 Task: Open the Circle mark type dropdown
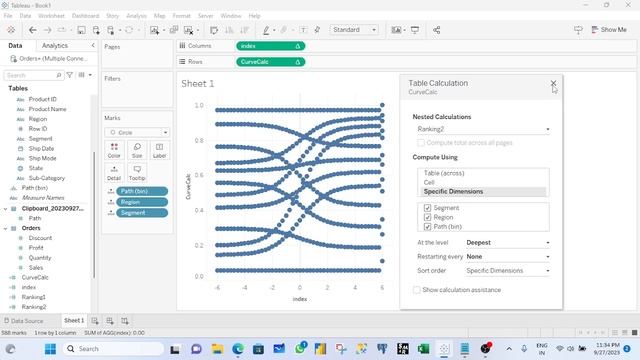pos(137,133)
